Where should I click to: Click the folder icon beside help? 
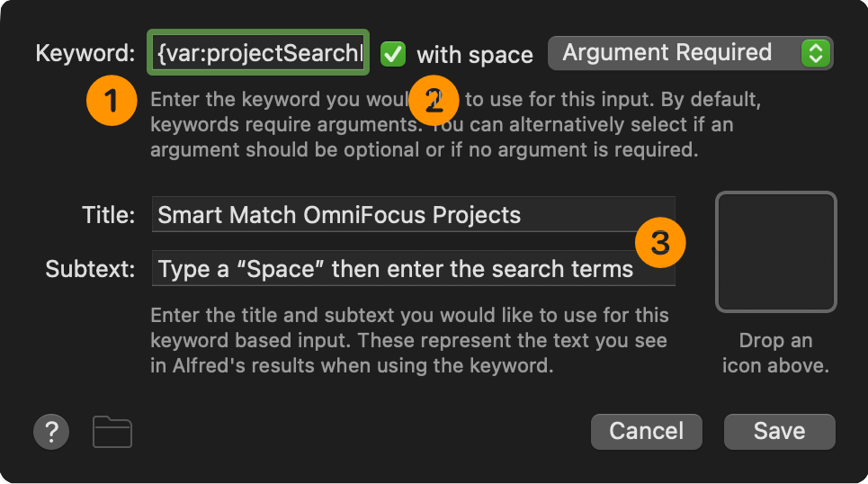pos(112,432)
